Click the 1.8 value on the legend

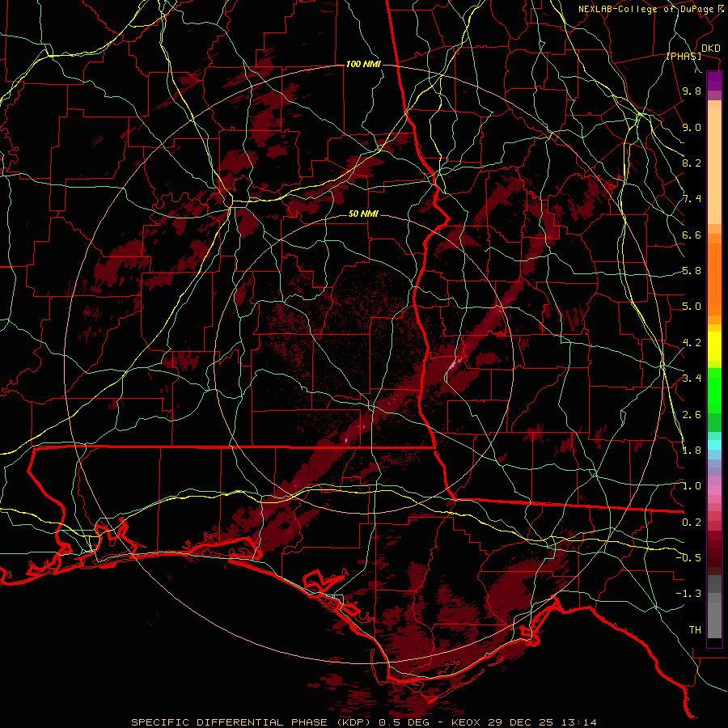click(692, 451)
